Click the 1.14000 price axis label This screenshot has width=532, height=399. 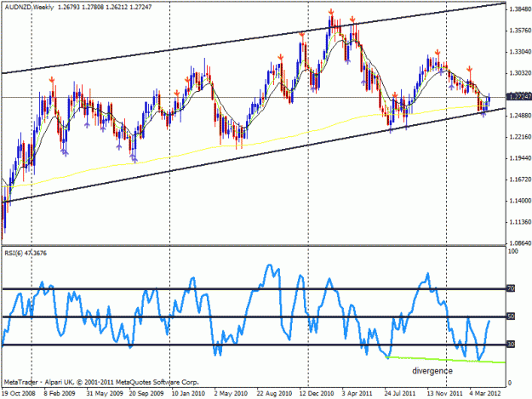coord(520,201)
